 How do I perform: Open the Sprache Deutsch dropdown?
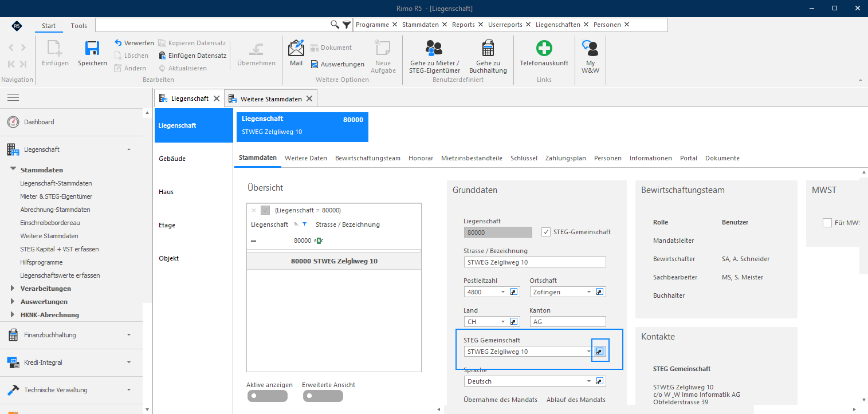(x=589, y=381)
